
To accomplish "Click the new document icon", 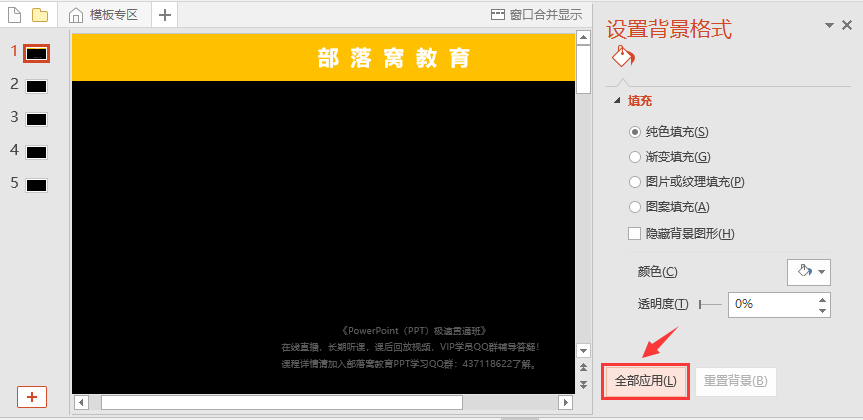I will coord(14,15).
